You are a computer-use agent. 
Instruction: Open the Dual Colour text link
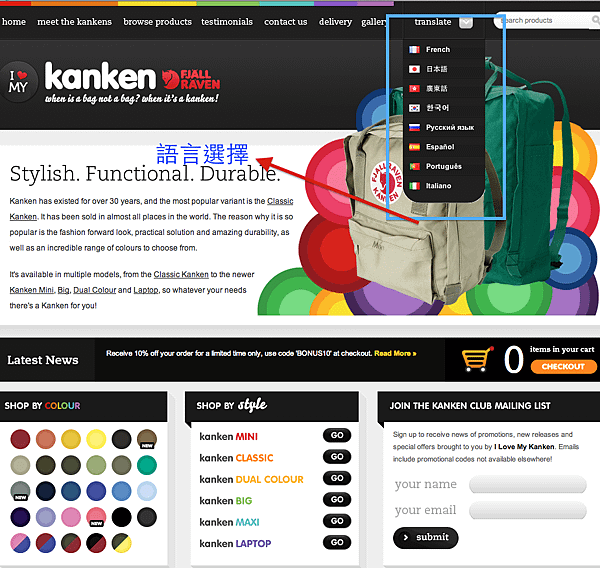pyautogui.click(x=95, y=290)
